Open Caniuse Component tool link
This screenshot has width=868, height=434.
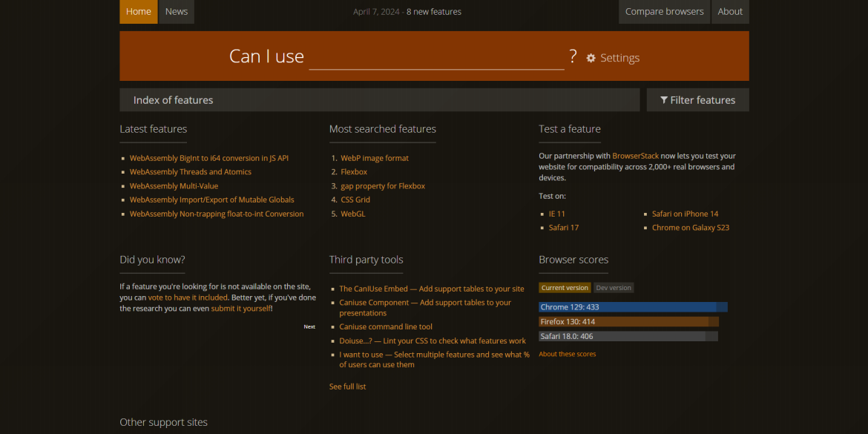click(x=425, y=308)
